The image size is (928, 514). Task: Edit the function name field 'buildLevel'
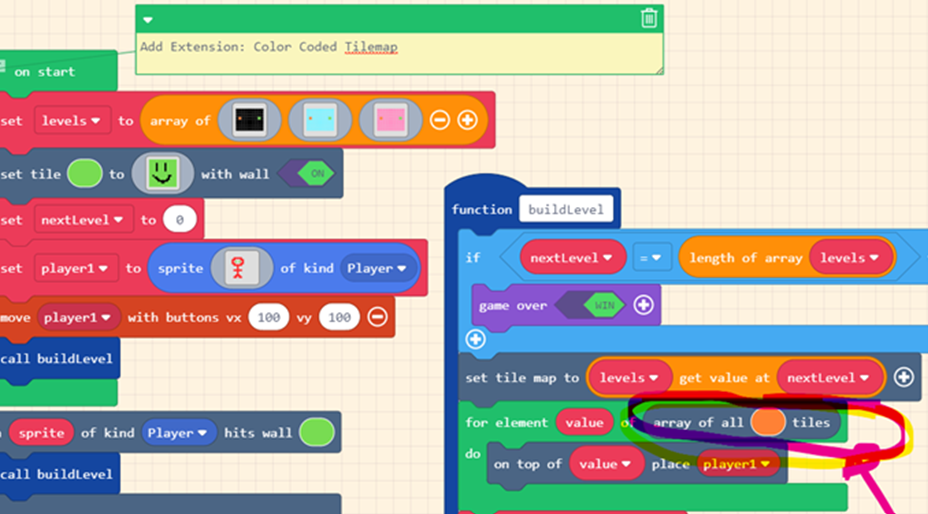(566, 210)
